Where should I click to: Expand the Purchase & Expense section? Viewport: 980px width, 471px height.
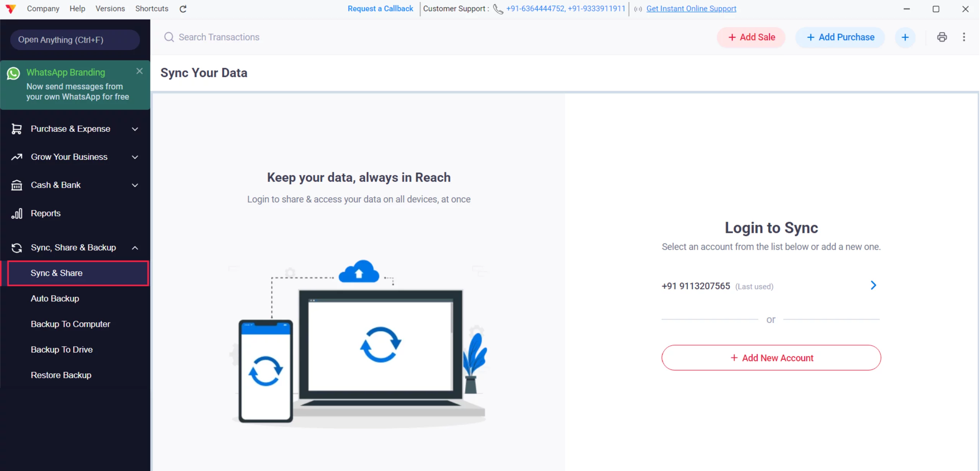click(x=135, y=129)
